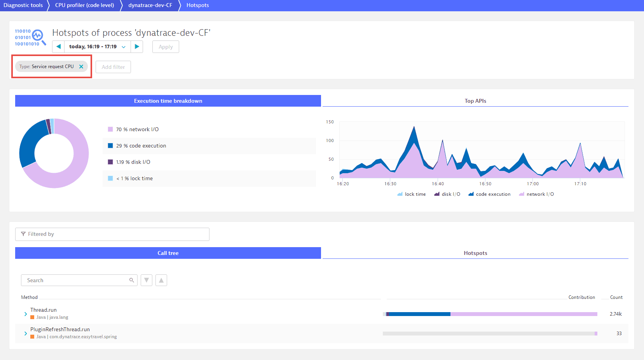Click the funnel filter icon
The height and width of the screenshot is (360, 644).
point(23,234)
